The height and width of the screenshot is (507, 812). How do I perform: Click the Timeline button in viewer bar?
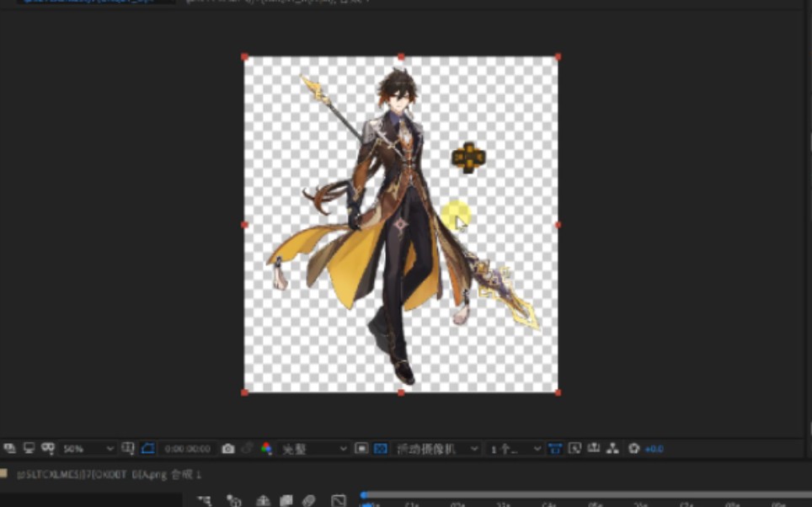(594, 449)
